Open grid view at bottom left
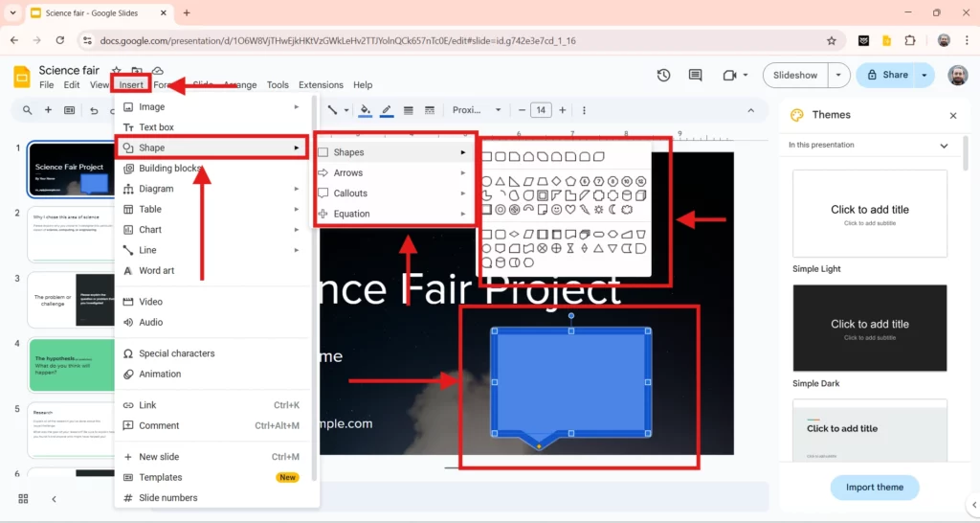This screenshot has height=523, width=980. (23, 499)
